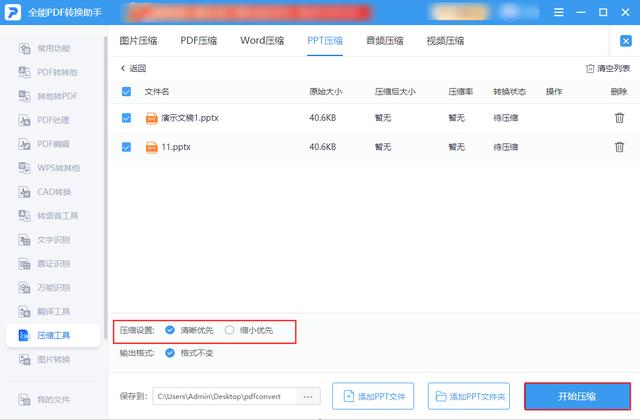Close the panel with blue X icon
Image resolution: width=640 pixels, height=420 pixels.
point(626,41)
